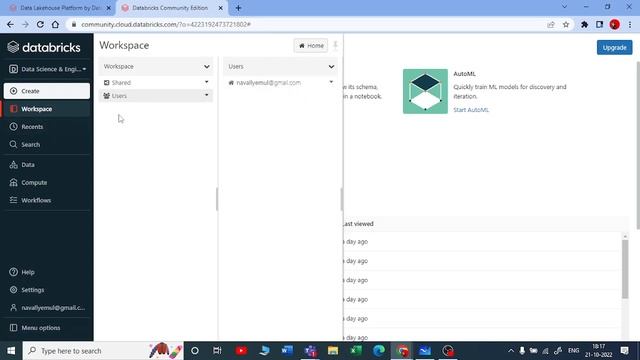This screenshot has width=640, height=360.
Task: Select the Shared folder
Action: (x=156, y=82)
